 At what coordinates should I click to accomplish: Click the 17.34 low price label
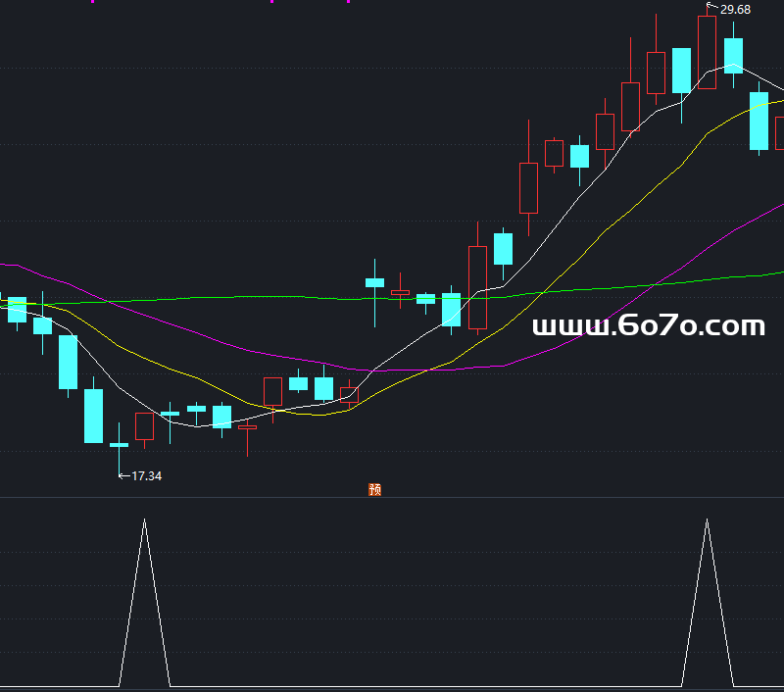pyautogui.click(x=146, y=476)
